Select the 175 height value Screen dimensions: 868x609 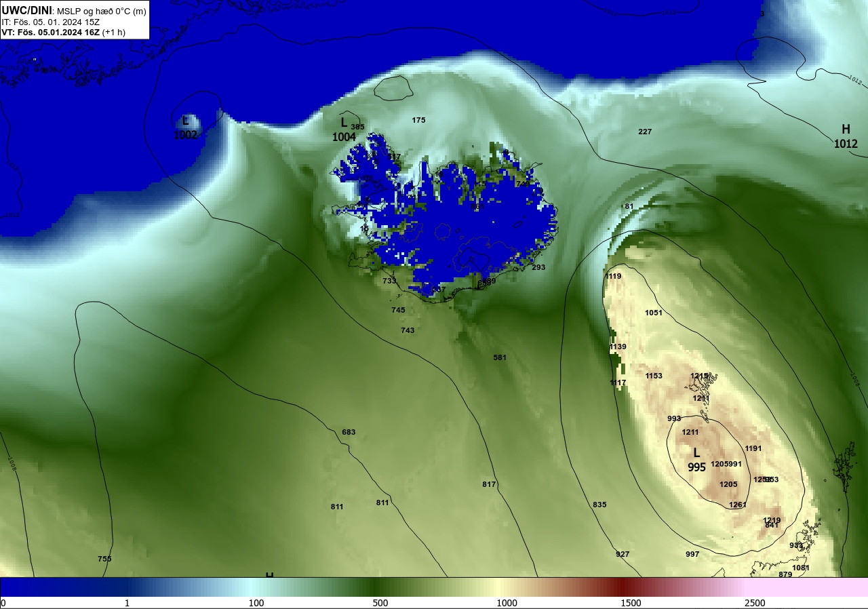pyautogui.click(x=418, y=120)
